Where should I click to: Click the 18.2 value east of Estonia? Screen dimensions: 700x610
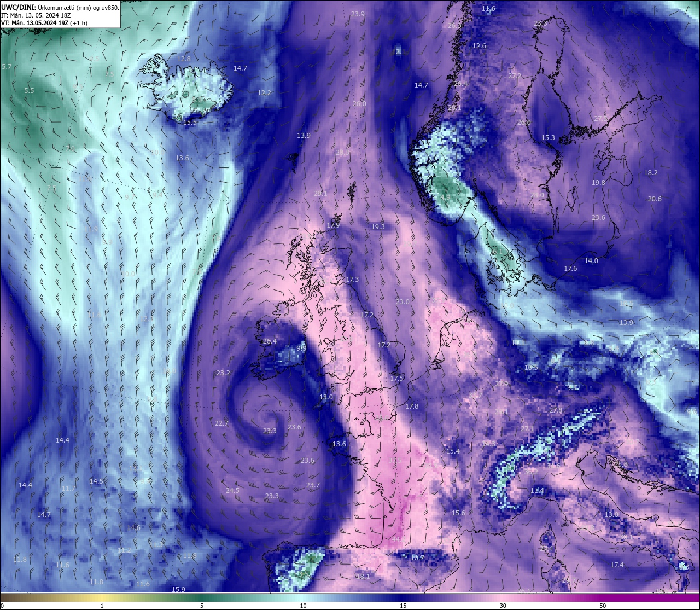point(651,173)
